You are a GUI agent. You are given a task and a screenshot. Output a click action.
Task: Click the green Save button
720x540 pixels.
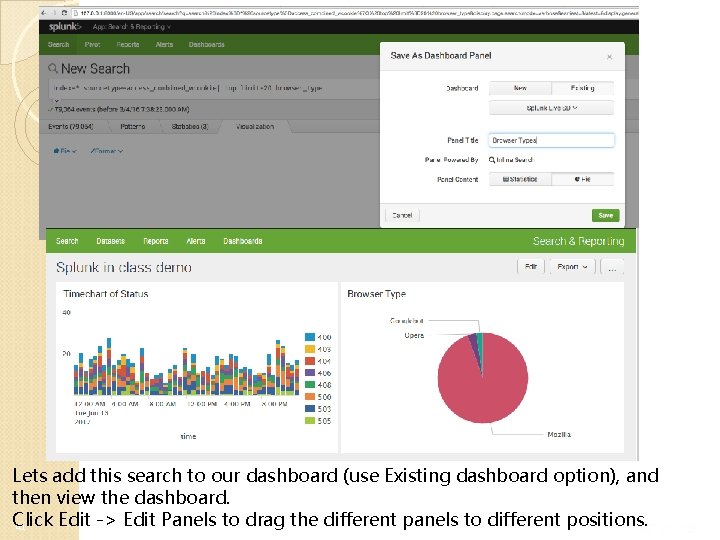605,215
